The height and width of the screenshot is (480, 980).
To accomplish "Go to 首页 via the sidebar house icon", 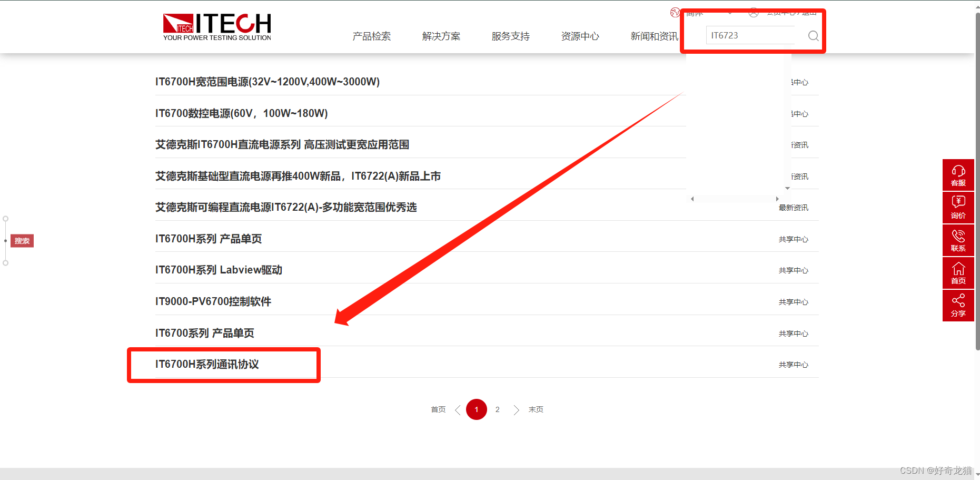I will 958,273.
